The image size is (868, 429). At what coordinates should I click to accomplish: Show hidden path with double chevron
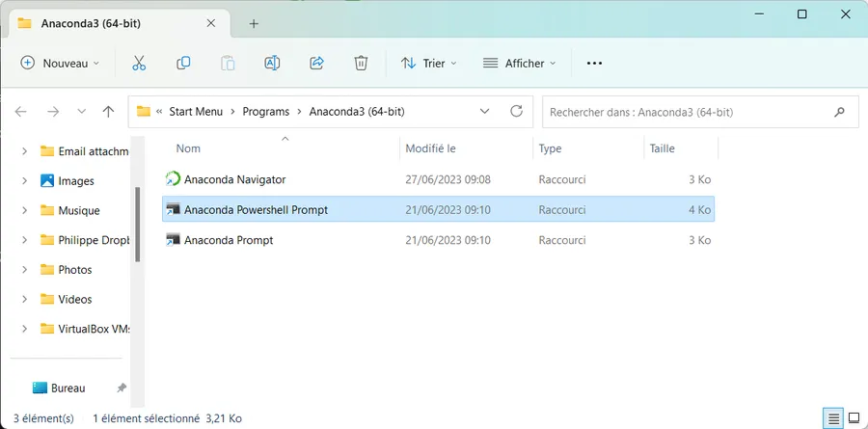[159, 112]
